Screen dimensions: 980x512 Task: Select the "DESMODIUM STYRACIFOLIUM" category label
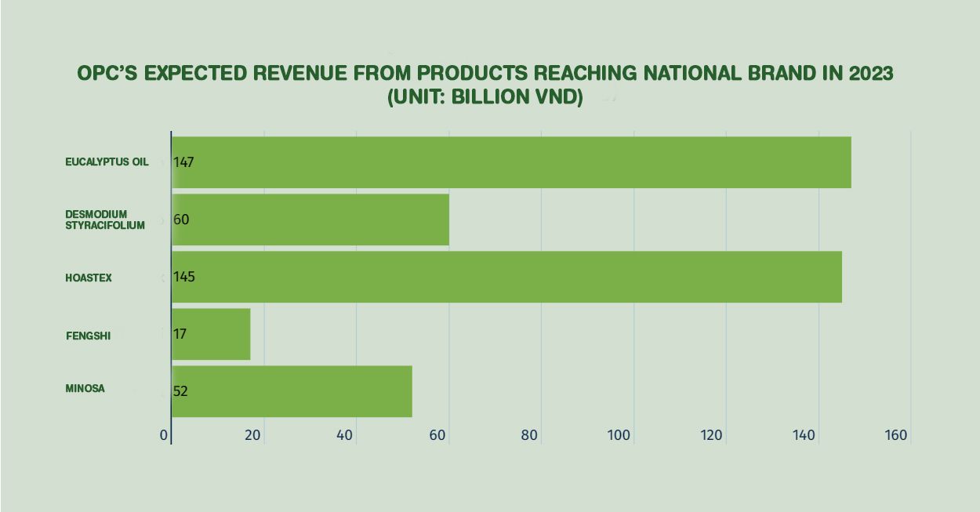105,220
